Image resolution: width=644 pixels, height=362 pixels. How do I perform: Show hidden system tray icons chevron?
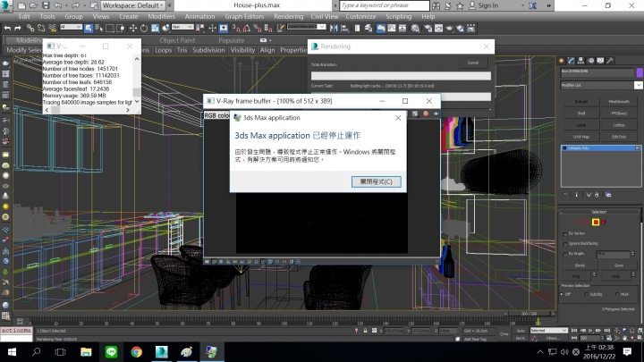coord(540,352)
